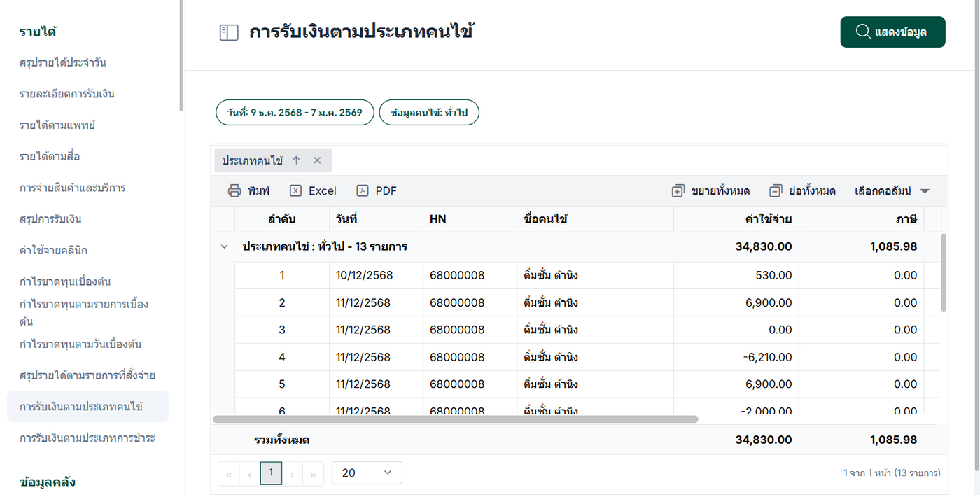The image size is (980, 495).
Task: Click the ข้อมูลคนไข้: ทั่วไป filter chip
Action: coord(429,113)
